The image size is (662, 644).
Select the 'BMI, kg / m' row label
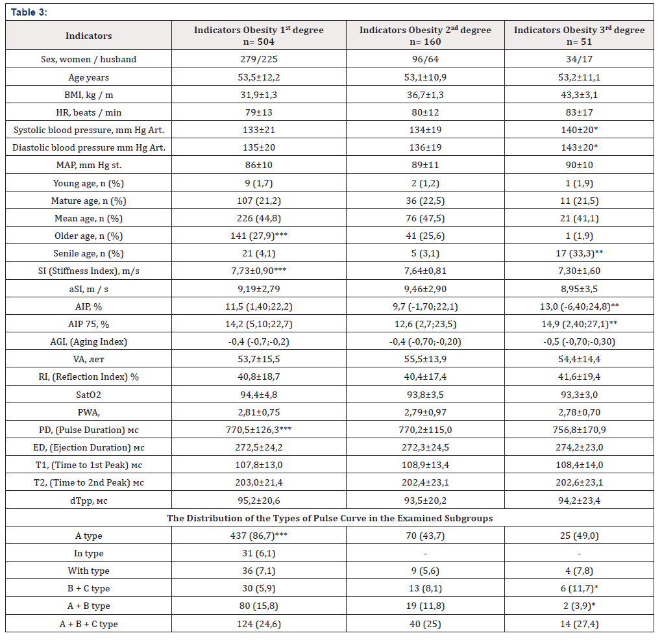(89, 95)
